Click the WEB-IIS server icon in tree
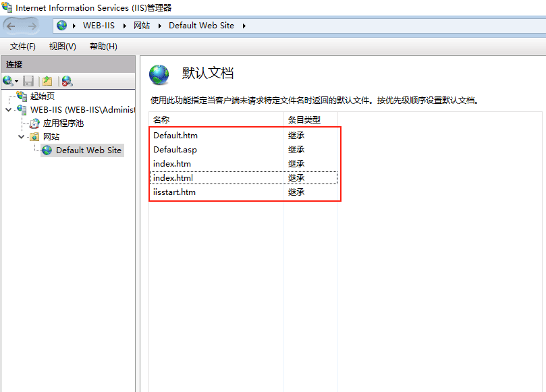This screenshot has width=546, height=392. coord(22,109)
